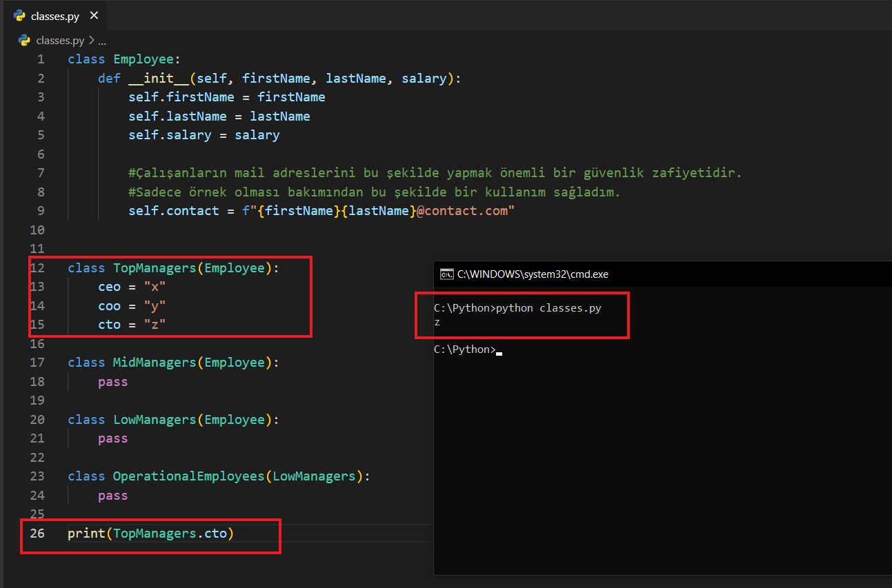This screenshot has height=588, width=892.
Task: Click the pass statement under MidManagers
Action: click(112, 382)
